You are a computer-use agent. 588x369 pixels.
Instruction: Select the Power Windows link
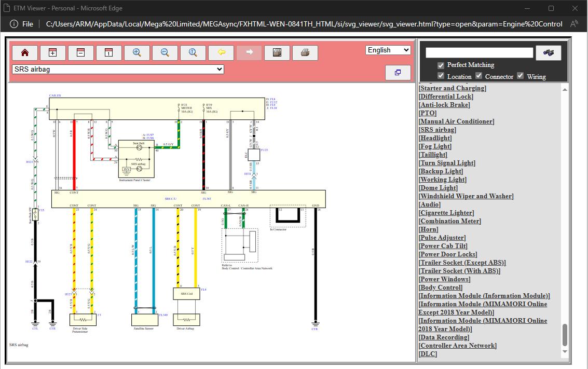(444, 279)
